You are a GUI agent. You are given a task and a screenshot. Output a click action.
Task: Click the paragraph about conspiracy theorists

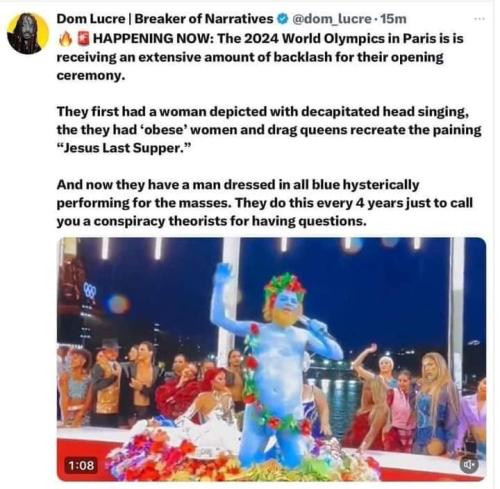tap(265, 203)
